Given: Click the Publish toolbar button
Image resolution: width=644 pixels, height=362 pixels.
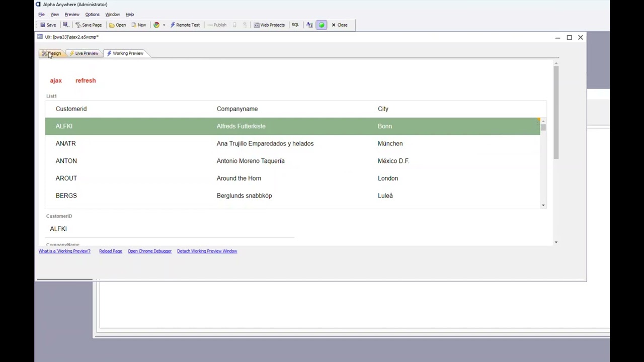Looking at the screenshot, I should 217,25.
